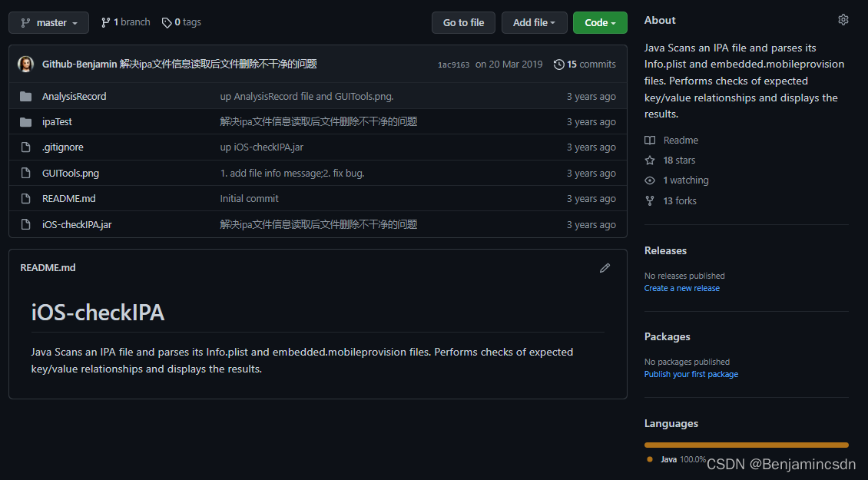Open commit 'up AnalysisRecord file and GUITools.png.'
The height and width of the screenshot is (480, 868).
point(306,96)
